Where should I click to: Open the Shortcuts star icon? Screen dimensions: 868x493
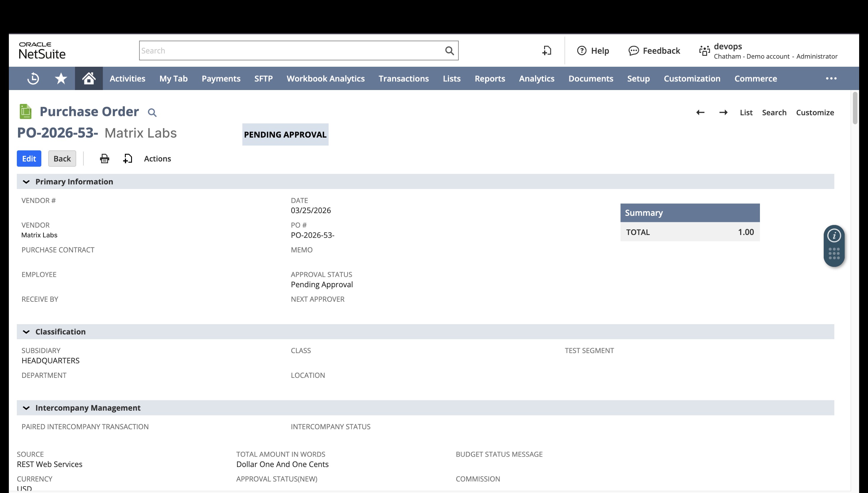[x=61, y=79]
